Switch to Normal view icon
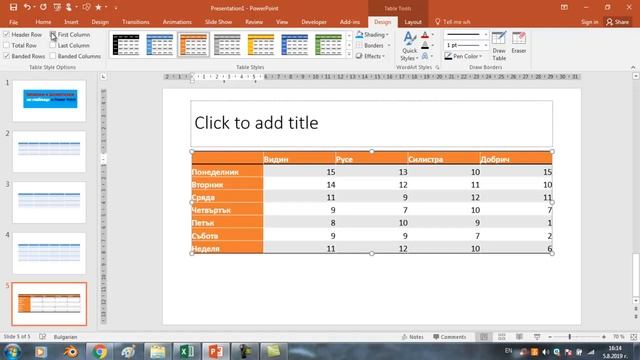This screenshot has width=640, height=360. 484,337
